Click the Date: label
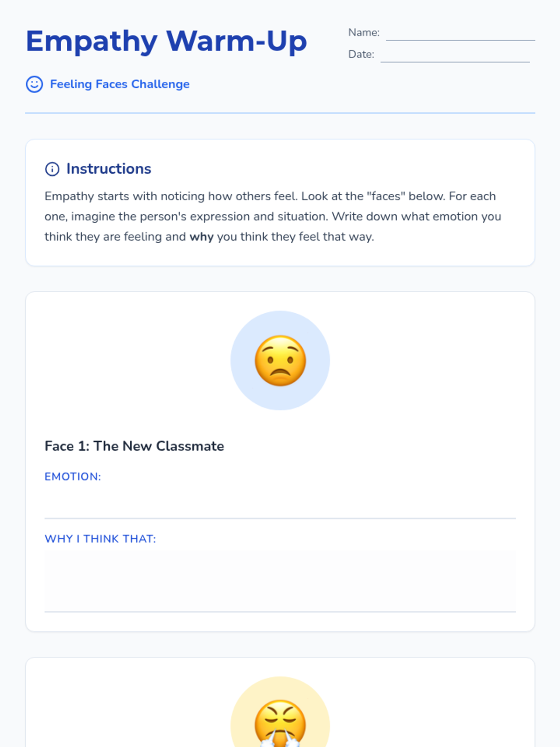The height and width of the screenshot is (747, 560). click(361, 55)
